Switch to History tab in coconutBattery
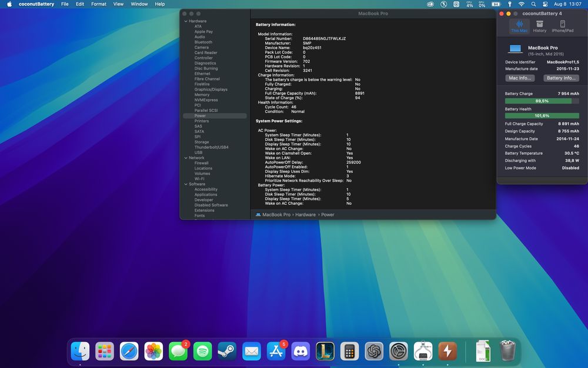The height and width of the screenshot is (368, 588). point(540,26)
